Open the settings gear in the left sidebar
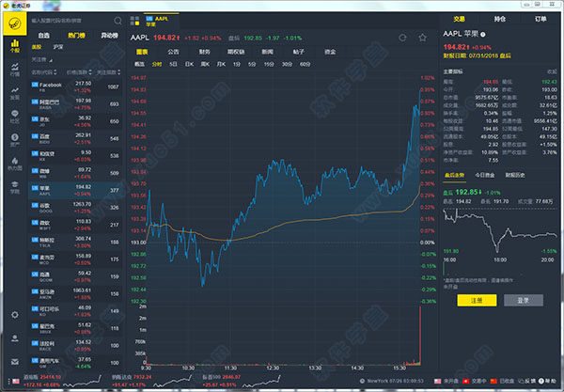Viewport: 564px width, 392px height. click(14, 313)
